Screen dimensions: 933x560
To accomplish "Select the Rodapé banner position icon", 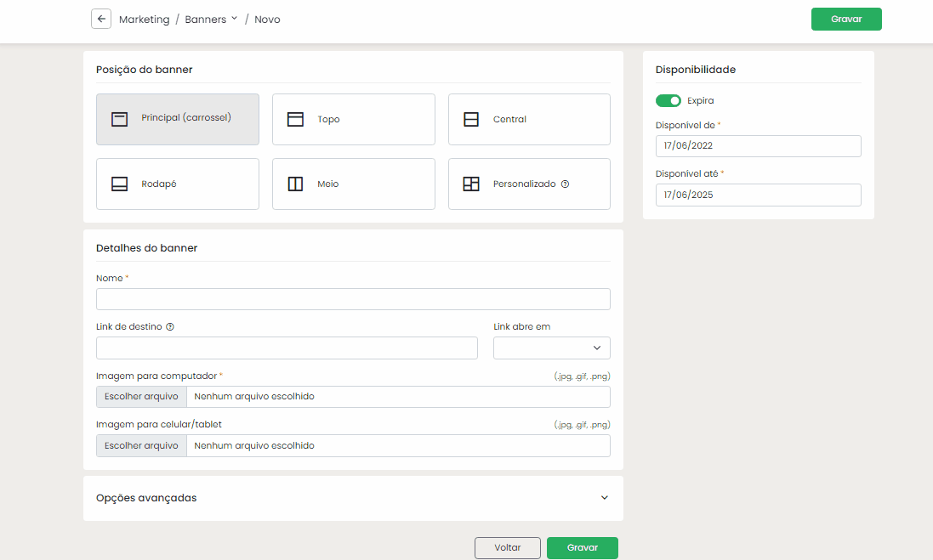I will [120, 184].
